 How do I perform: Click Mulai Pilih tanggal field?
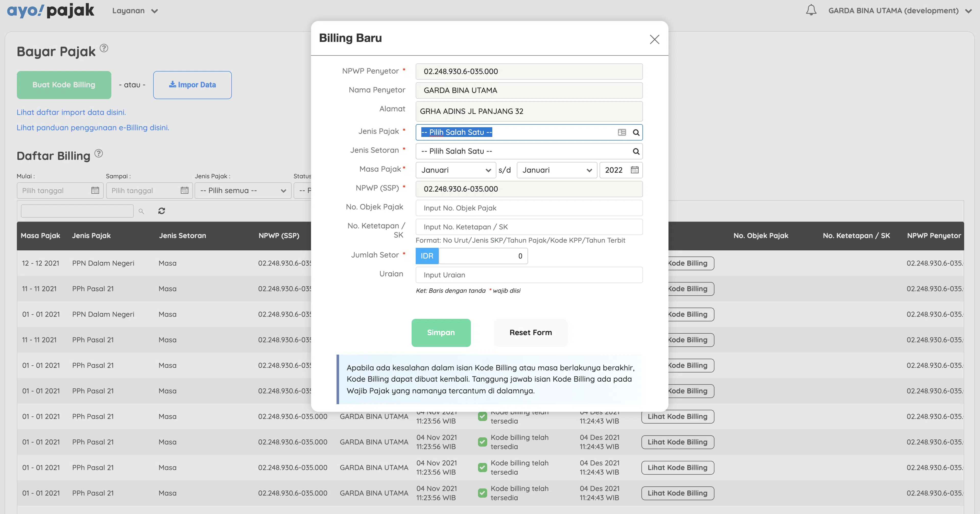[60, 190]
